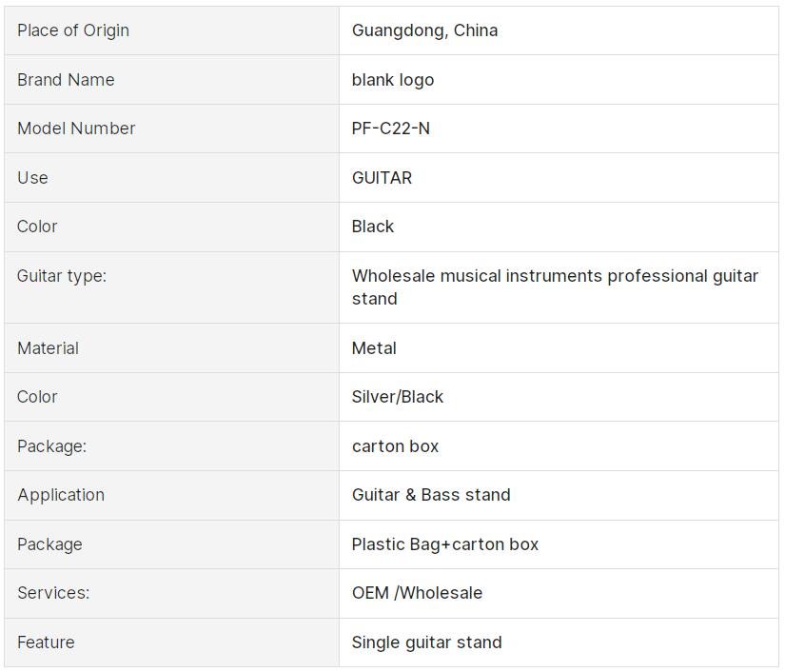This screenshot has width=785, height=672.
Task: Select the "blank logo" value
Action: [x=393, y=80]
